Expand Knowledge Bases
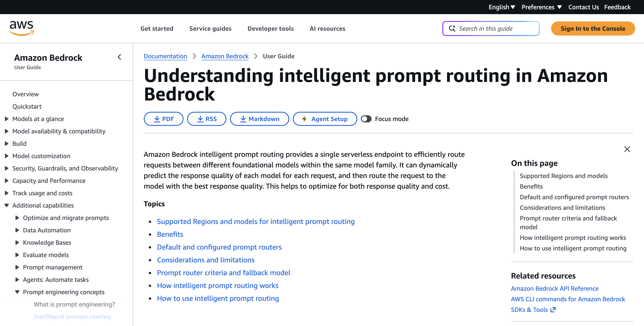The image size is (644, 326). click(17, 242)
